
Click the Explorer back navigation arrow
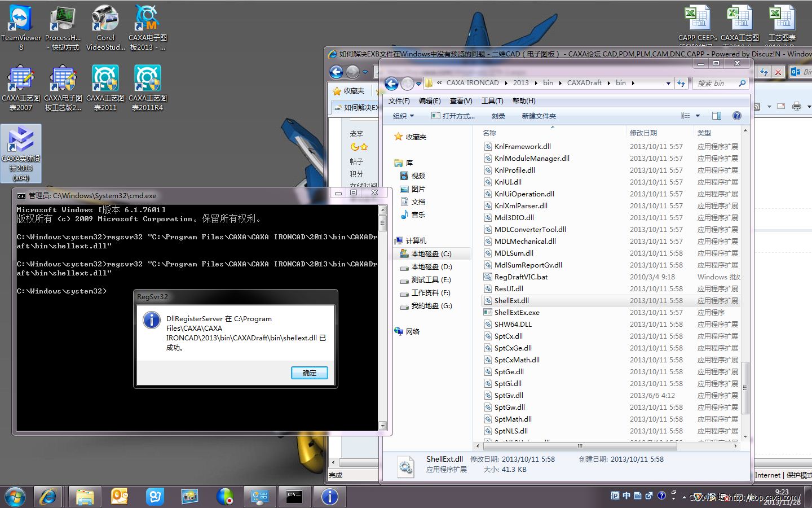point(391,84)
